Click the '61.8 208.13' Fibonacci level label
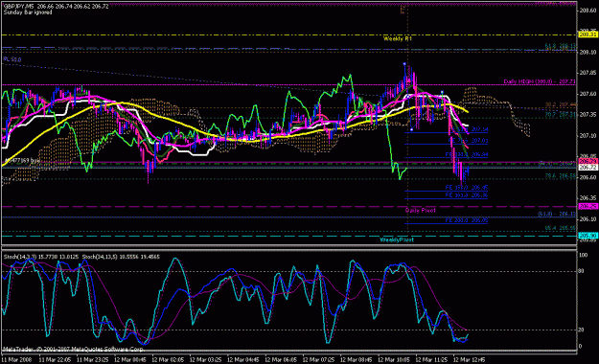The height and width of the screenshot is (364, 599). (x=560, y=46)
